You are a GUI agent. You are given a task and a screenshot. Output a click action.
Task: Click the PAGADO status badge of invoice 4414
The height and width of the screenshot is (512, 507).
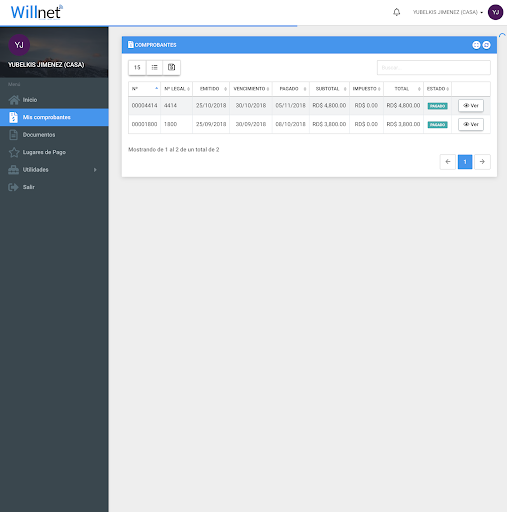[x=437, y=106]
